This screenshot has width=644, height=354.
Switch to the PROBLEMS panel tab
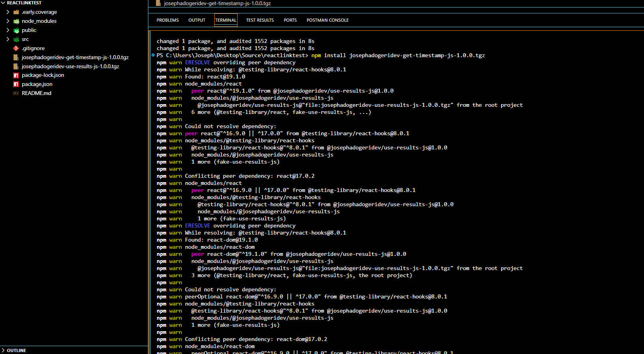(168, 20)
